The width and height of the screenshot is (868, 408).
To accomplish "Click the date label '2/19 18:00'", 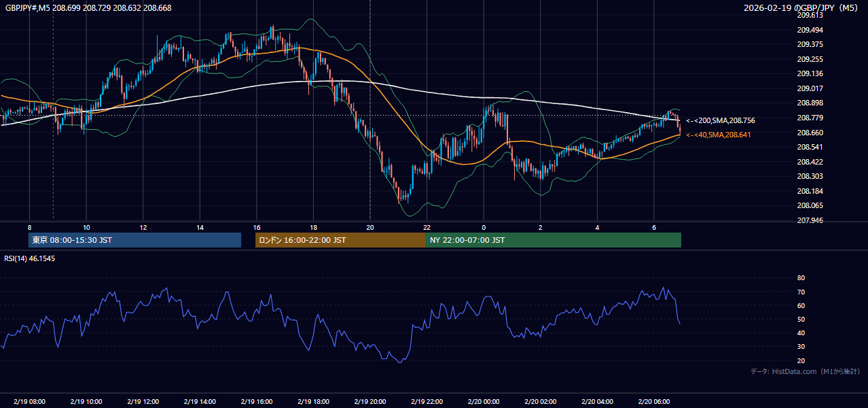I will [x=313, y=402].
